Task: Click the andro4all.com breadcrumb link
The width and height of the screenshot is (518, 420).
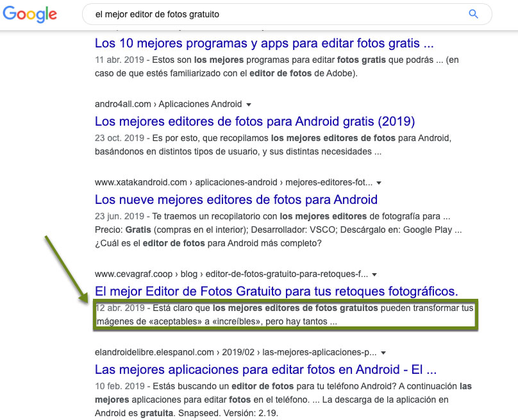Action: tap(121, 104)
